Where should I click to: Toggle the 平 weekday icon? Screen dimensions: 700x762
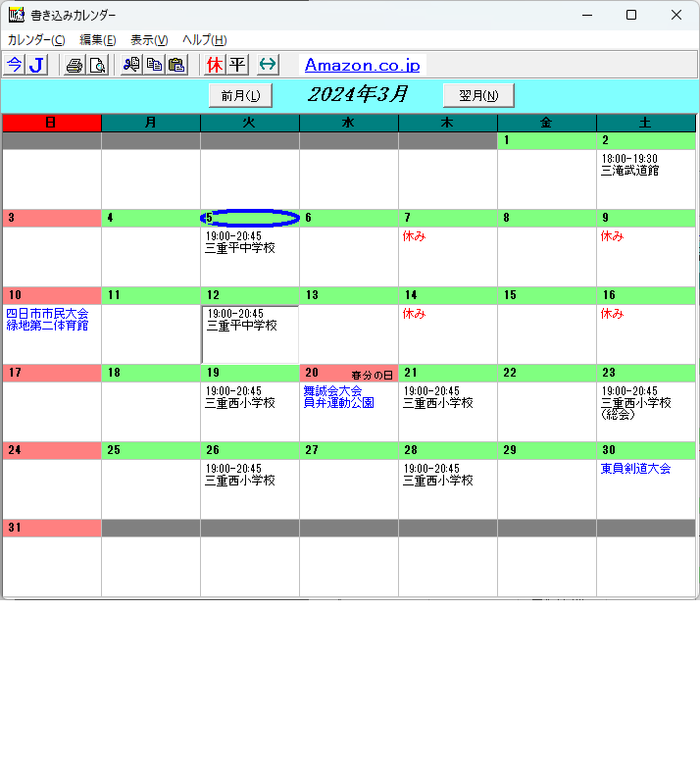click(237, 65)
